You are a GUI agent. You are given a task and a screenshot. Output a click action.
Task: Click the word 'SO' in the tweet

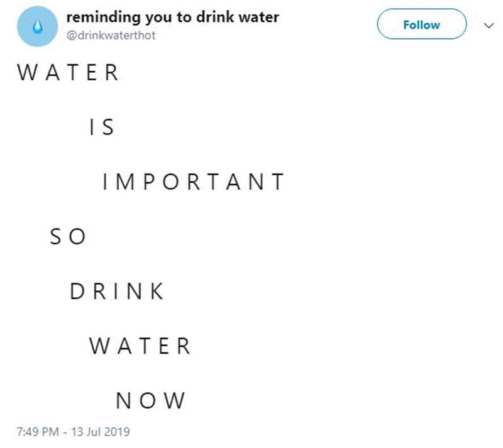67,237
